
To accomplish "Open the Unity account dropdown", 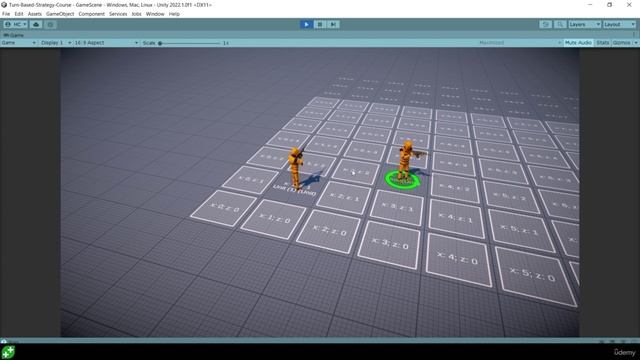I will coord(16,24).
